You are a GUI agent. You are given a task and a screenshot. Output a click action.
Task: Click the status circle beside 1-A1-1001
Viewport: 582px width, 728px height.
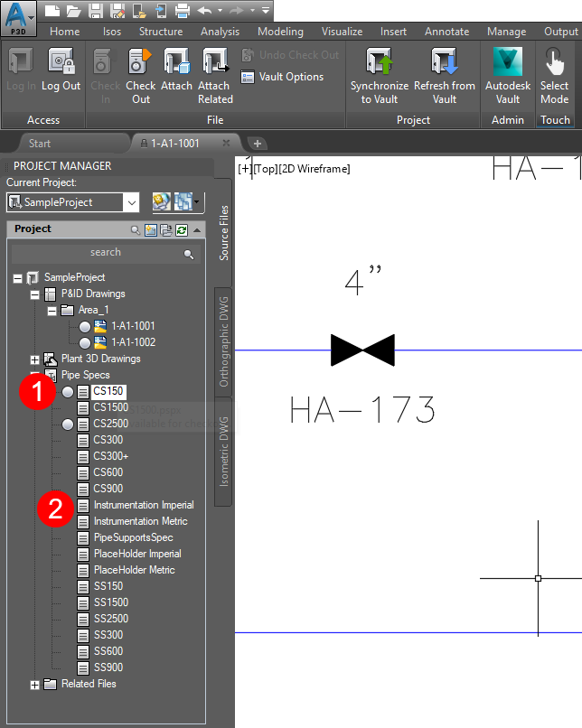click(x=85, y=326)
